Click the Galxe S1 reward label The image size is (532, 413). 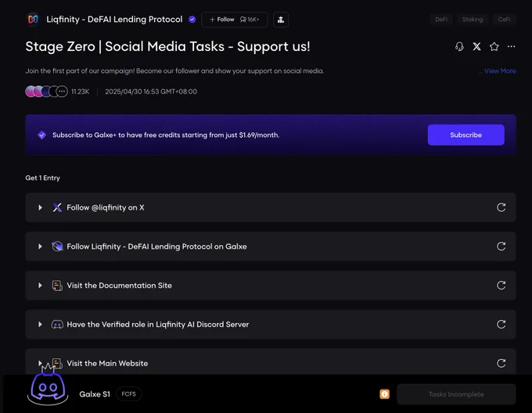click(x=95, y=394)
